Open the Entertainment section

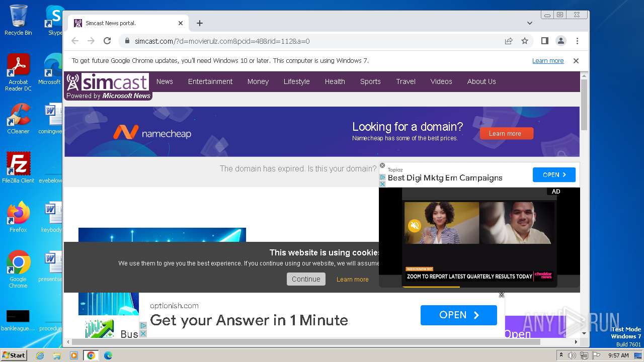pos(210,81)
